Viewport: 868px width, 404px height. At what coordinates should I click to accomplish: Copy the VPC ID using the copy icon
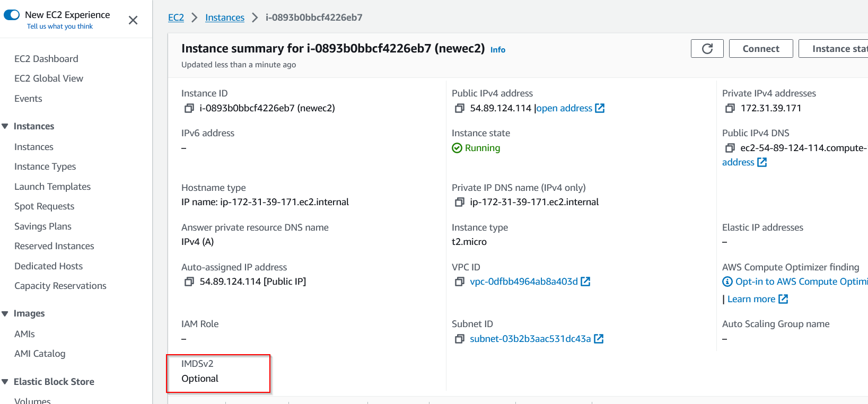(459, 281)
